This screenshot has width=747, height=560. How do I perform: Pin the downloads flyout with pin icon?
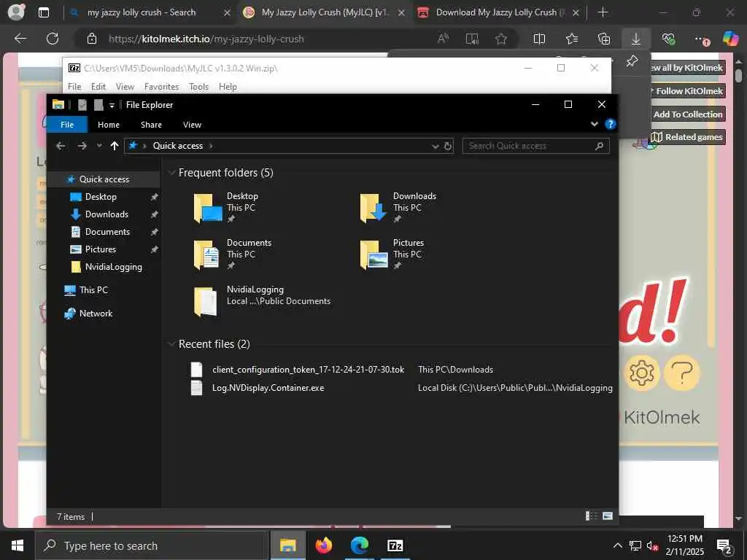click(632, 61)
